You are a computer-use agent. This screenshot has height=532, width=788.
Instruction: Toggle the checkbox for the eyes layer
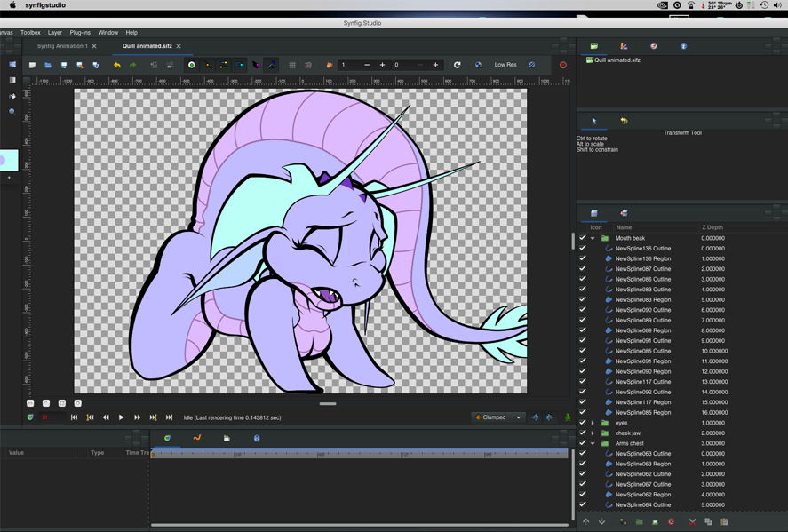(x=583, y=423)
